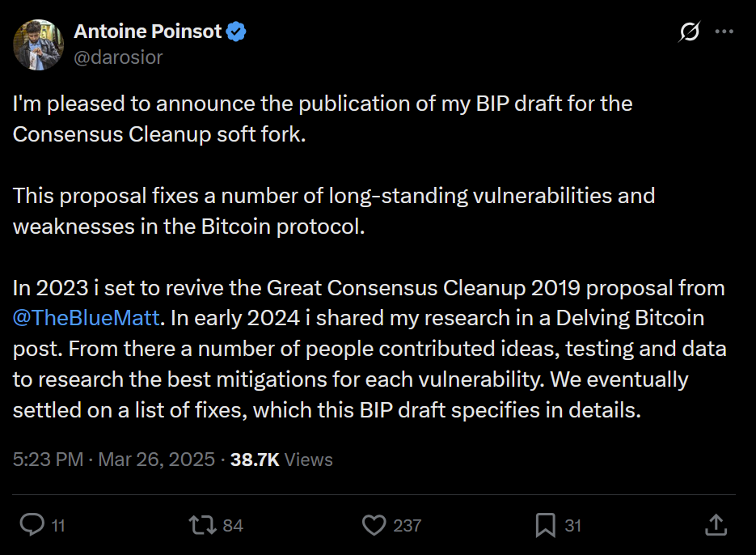Viewport: 756px width, 555px height.
Task: Reply to the post via speech bubble icon
Action: (x=32, y=525)
